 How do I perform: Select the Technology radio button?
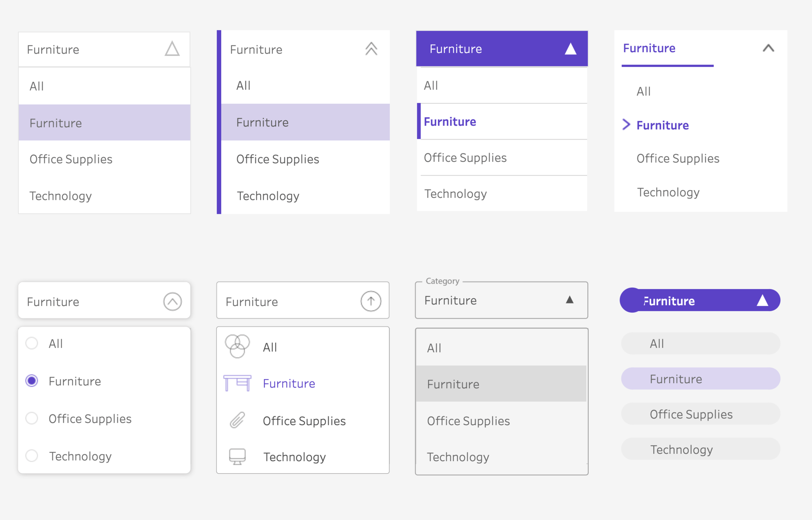coord(31,456)
